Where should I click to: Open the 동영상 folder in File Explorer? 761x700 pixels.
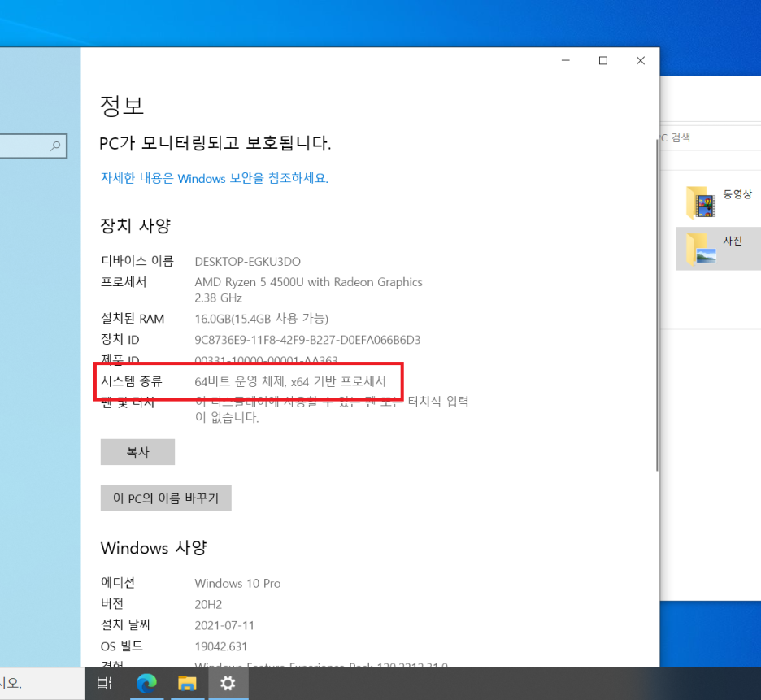pyautogui.click(x=720, y=202)
